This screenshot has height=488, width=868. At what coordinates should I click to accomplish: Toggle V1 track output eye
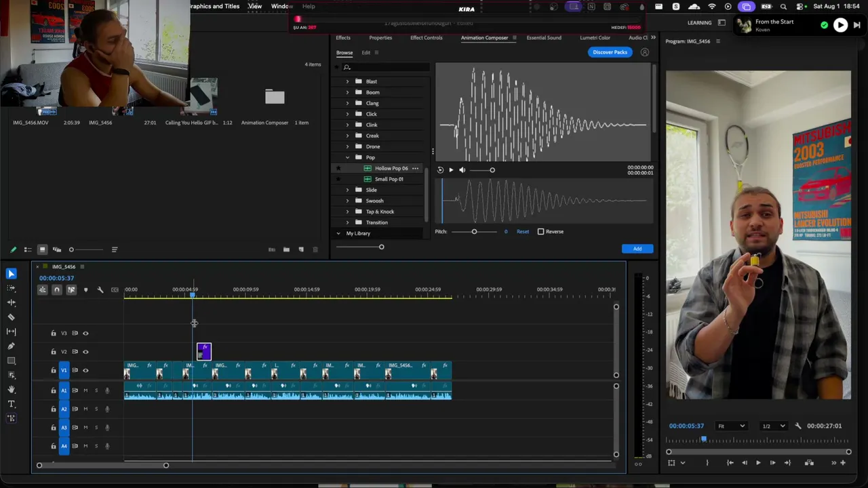click(85, 370)
